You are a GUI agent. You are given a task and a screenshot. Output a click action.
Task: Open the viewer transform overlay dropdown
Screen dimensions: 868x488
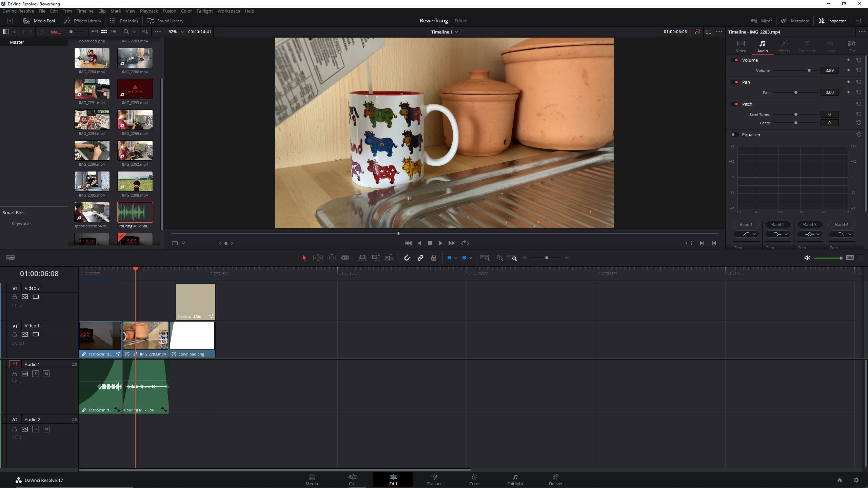tap(183, 243)
